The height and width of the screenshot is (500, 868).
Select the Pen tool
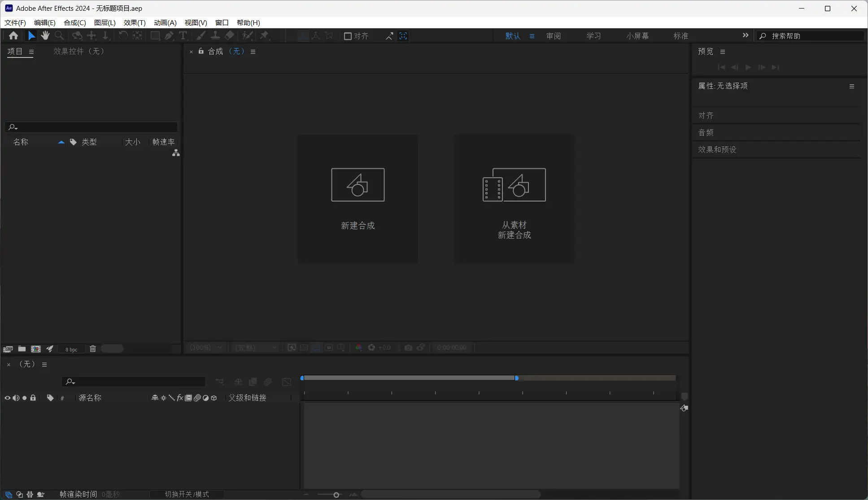coord(169,35)
